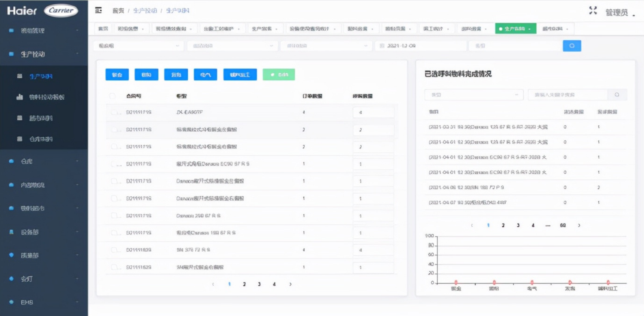The height and width of the screenshot is (316, 644).
Task: Check the first row checkbox in left table
Action: (x=114, y=112)
